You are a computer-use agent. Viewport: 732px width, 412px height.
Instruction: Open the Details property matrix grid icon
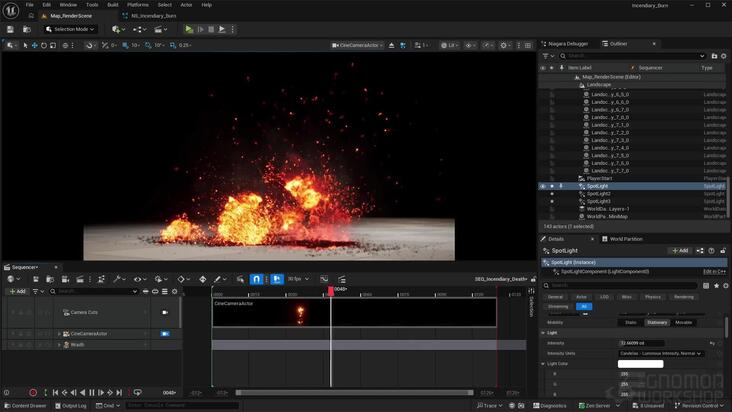706,285
